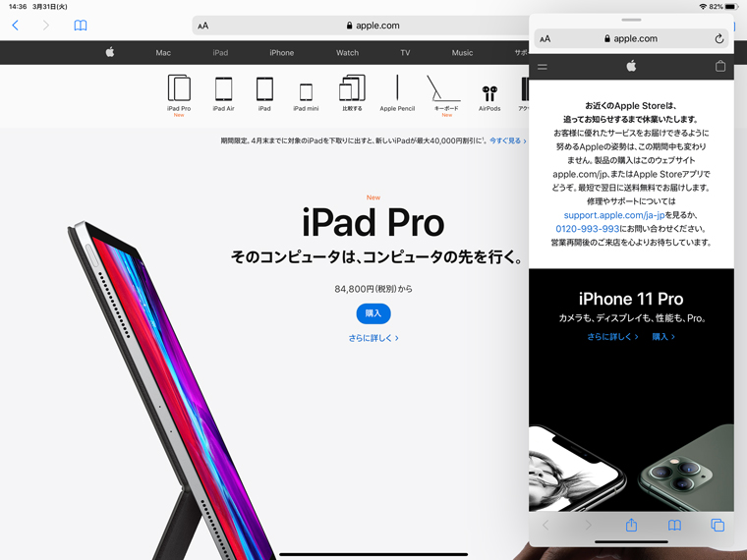Click the iPad Pro product image

coord(171,390)
